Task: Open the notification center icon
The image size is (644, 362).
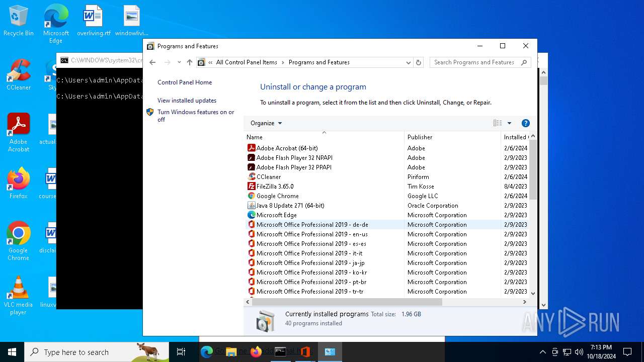Action: pyautogui.click(x=627, y=352)
